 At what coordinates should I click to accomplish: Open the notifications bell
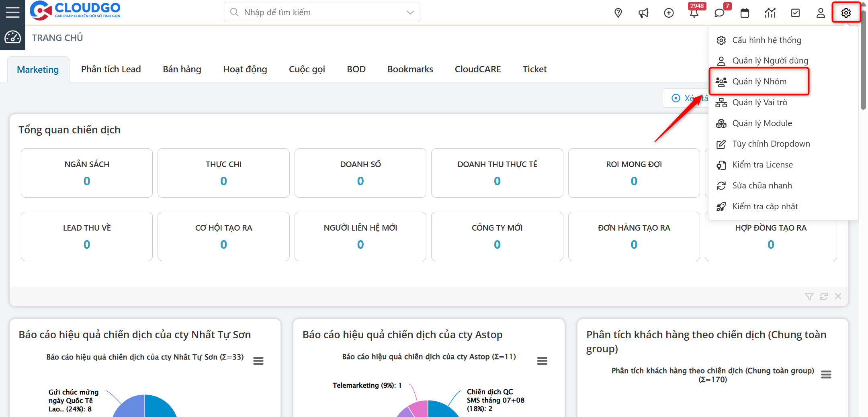(694, 13)
